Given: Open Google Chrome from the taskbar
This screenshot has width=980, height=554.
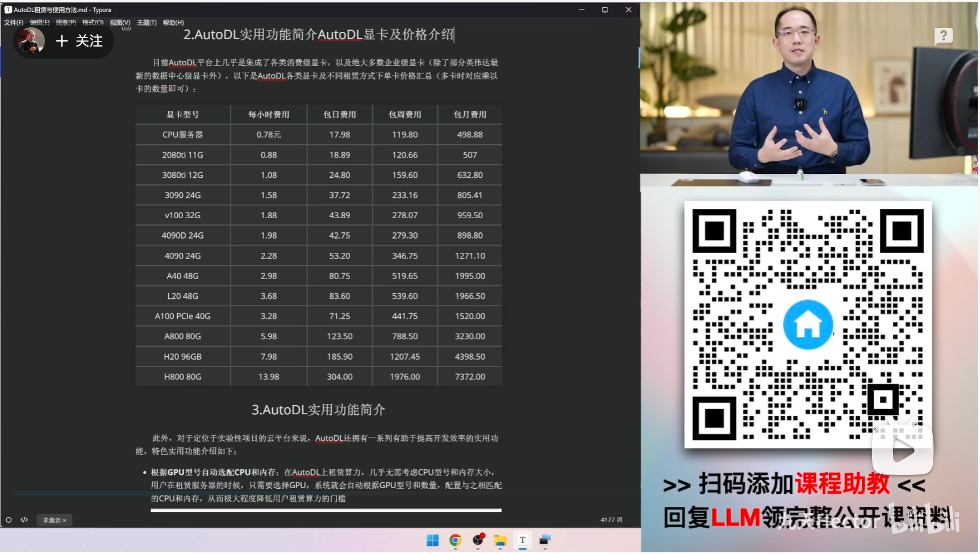Looking at the screenshot, I should click(x=455, y=540).
